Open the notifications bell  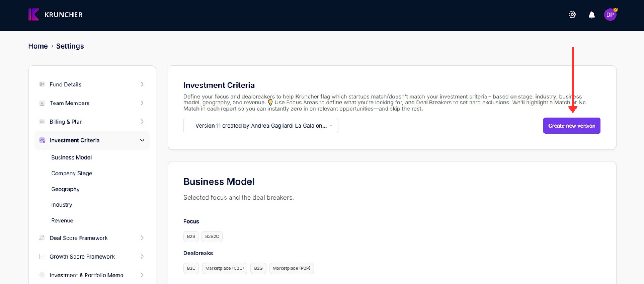pyautogui.click(x=592, y=15)
